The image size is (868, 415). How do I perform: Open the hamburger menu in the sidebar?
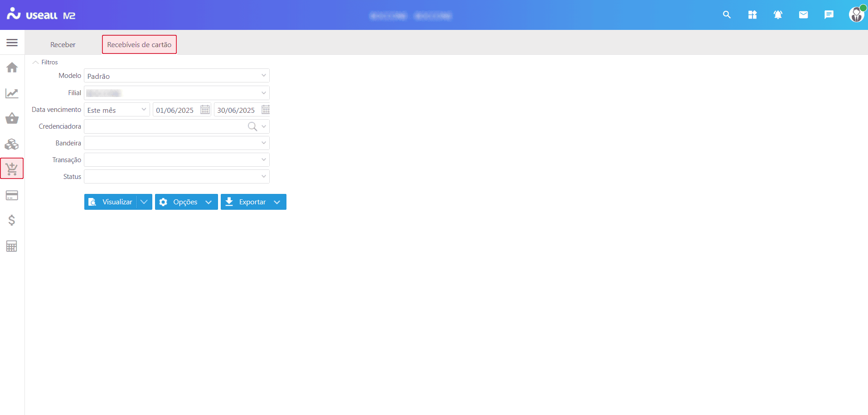12,43
